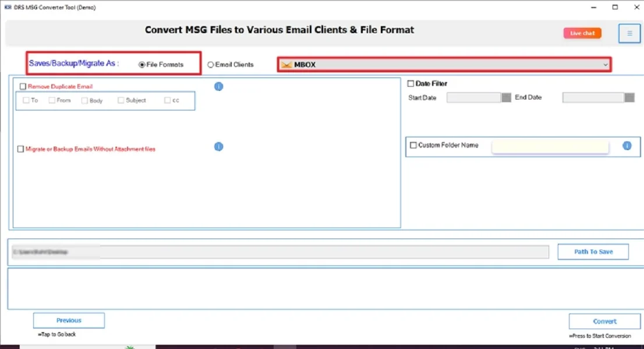
Task: Select the Email Clients radio button
Action: (209, 65)
